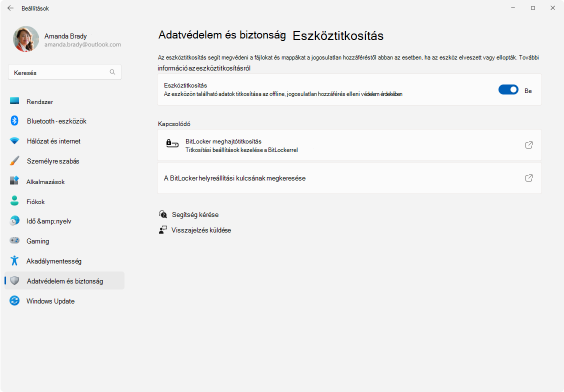
Task: Open external link icon for BitLocker meghajtótitkosítás
Action: coord(529,145)
